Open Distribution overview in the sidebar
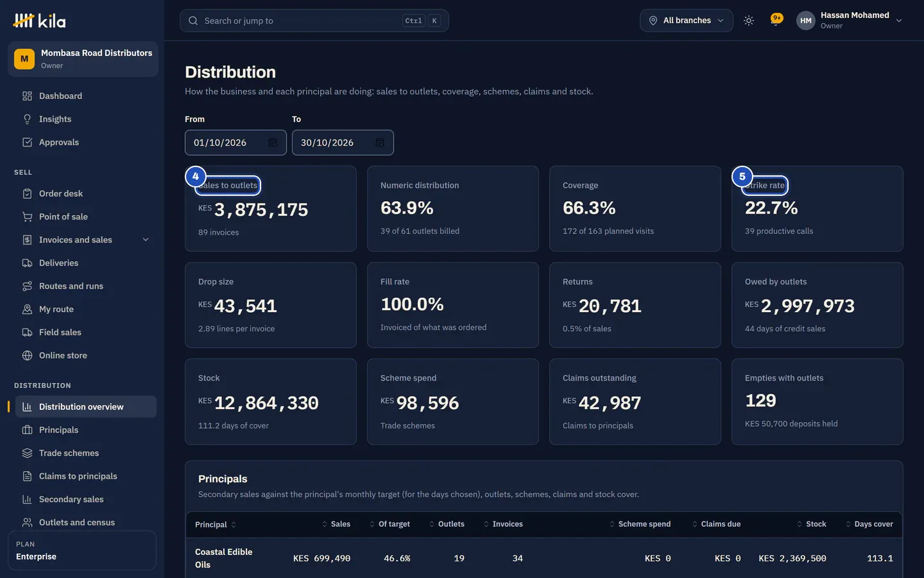Viewport: 924px width, 578px height. click(86, 407)
